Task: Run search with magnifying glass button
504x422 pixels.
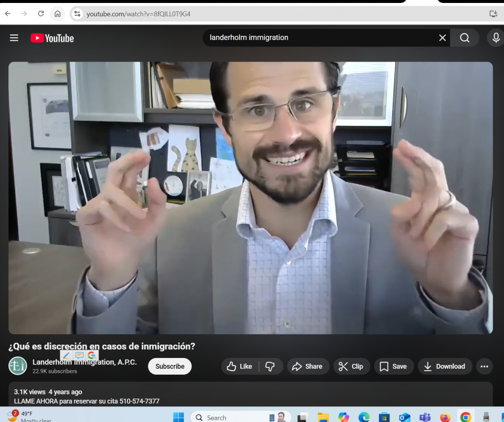Action: pos(465,38)
